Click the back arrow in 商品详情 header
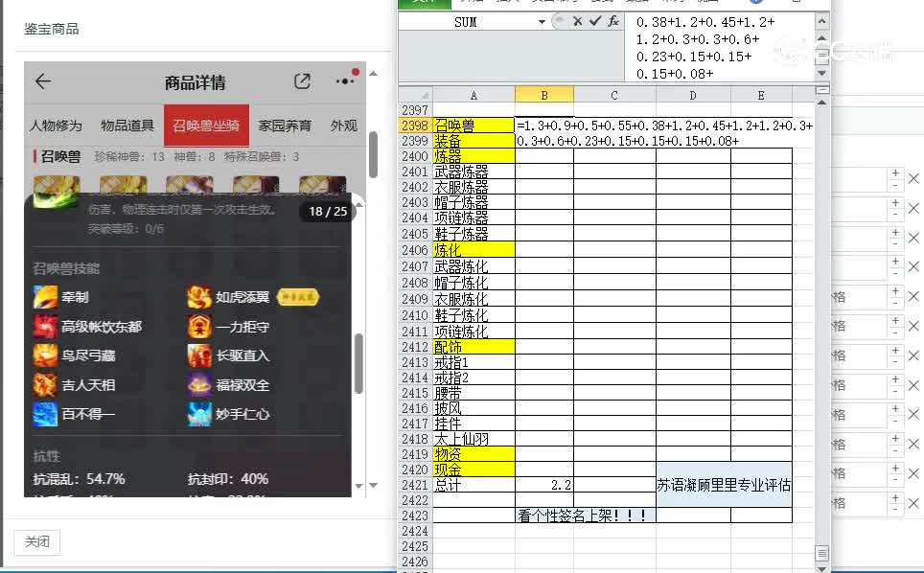 43,82
